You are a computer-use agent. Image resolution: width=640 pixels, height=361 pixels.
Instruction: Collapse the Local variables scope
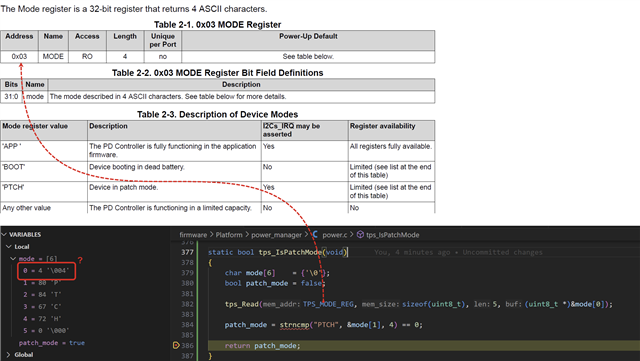click(9, 247)
